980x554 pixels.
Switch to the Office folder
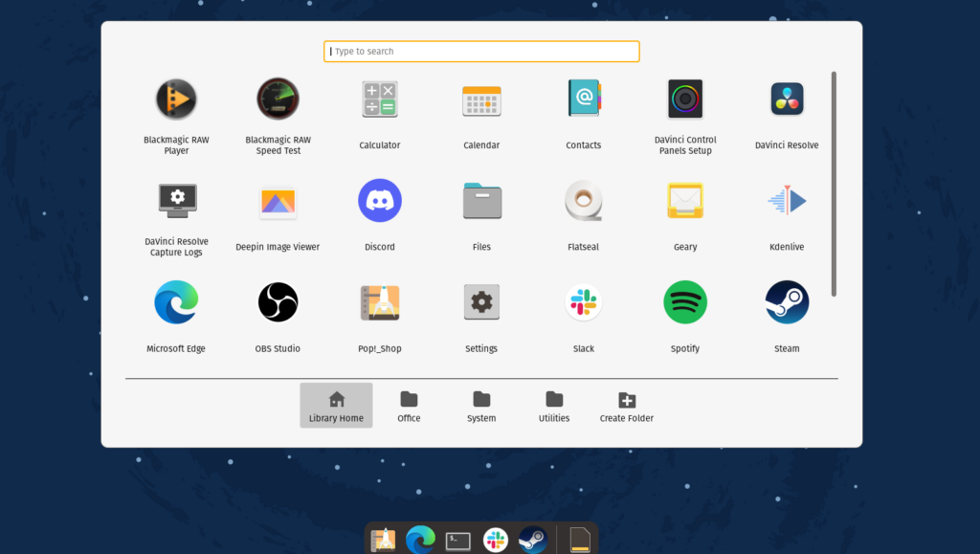coord(409,406)
